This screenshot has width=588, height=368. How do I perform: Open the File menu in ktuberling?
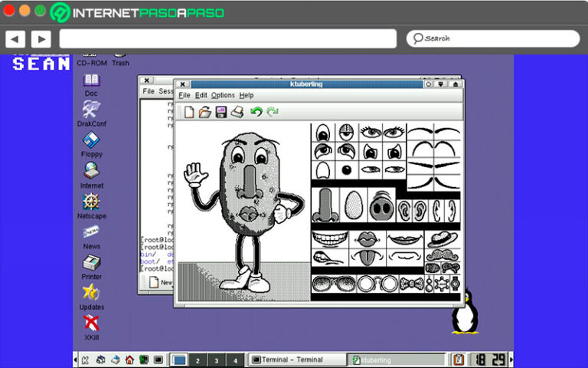(x=184, y=95)
